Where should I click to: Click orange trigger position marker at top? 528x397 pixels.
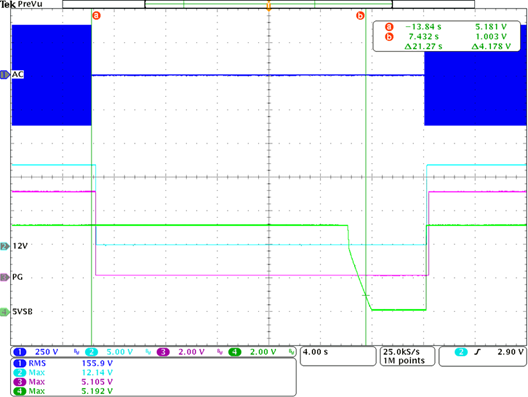269,6
